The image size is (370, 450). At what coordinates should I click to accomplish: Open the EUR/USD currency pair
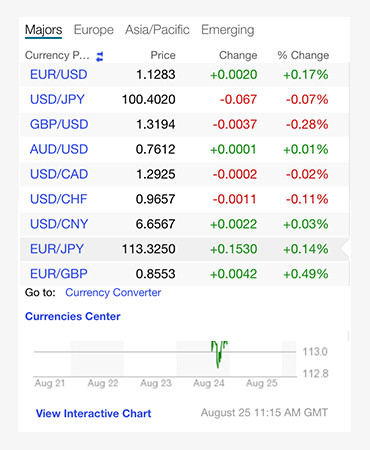coord(59,74)
